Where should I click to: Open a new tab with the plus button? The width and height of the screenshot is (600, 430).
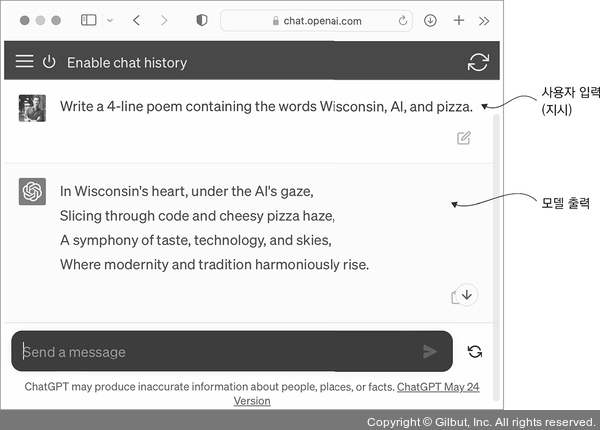[458, 20]
